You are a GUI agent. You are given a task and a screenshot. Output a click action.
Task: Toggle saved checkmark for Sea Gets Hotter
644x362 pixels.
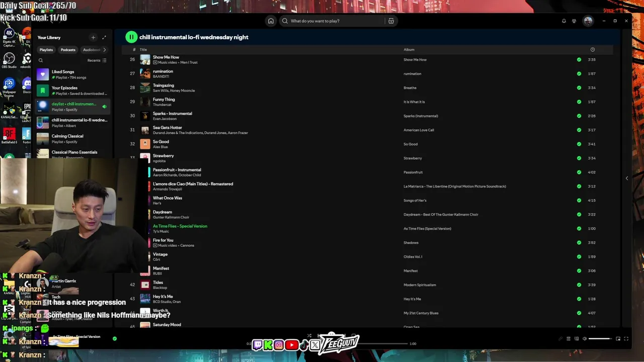point(579,130)
